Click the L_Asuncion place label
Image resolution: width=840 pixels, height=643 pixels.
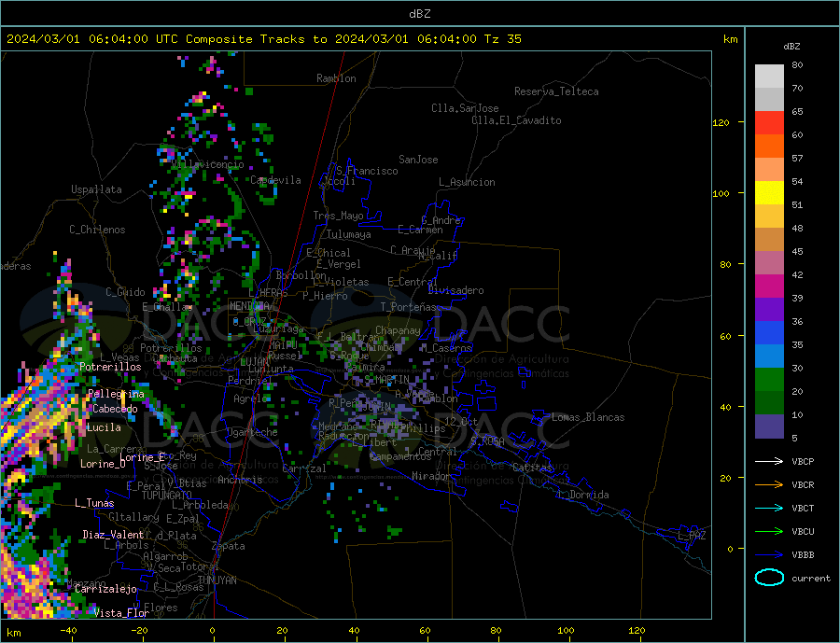467,182
